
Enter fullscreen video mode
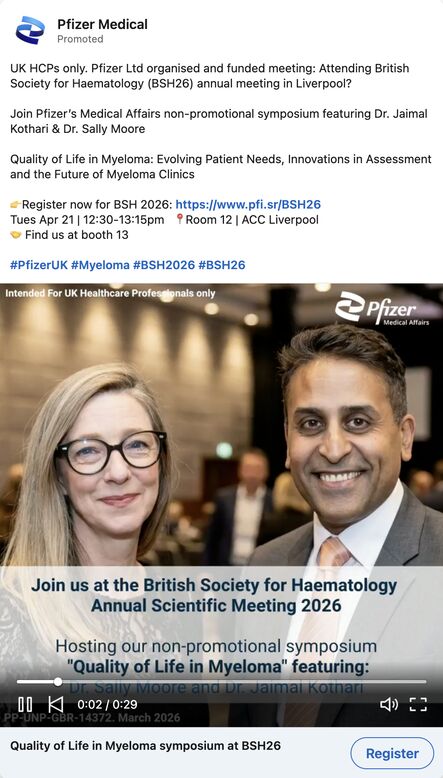(x=418, y=704)
